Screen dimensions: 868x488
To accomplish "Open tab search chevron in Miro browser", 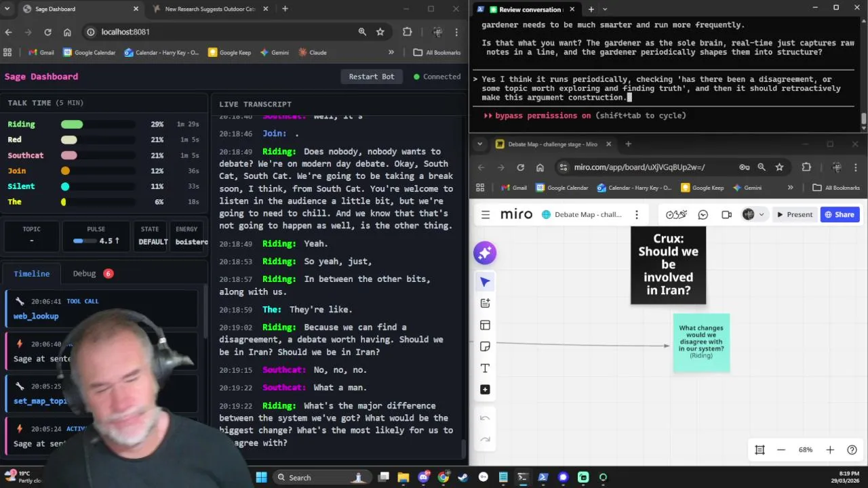I will (x=480, y=144).
